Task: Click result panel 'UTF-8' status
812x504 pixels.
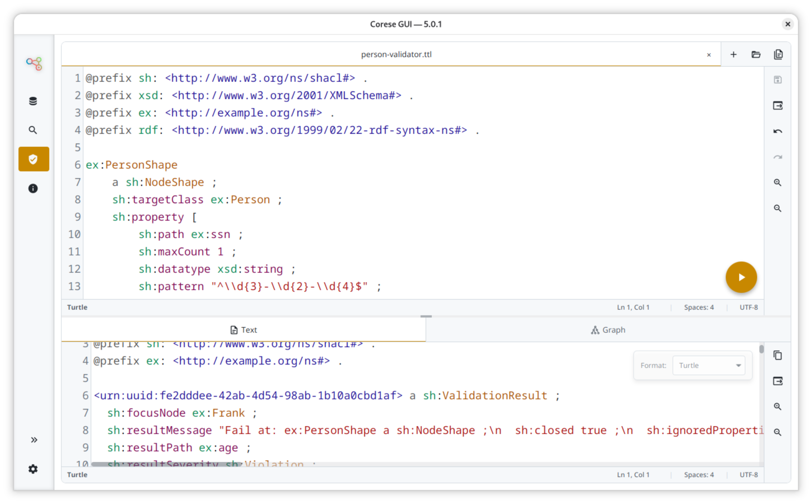Action: point(749,474)
